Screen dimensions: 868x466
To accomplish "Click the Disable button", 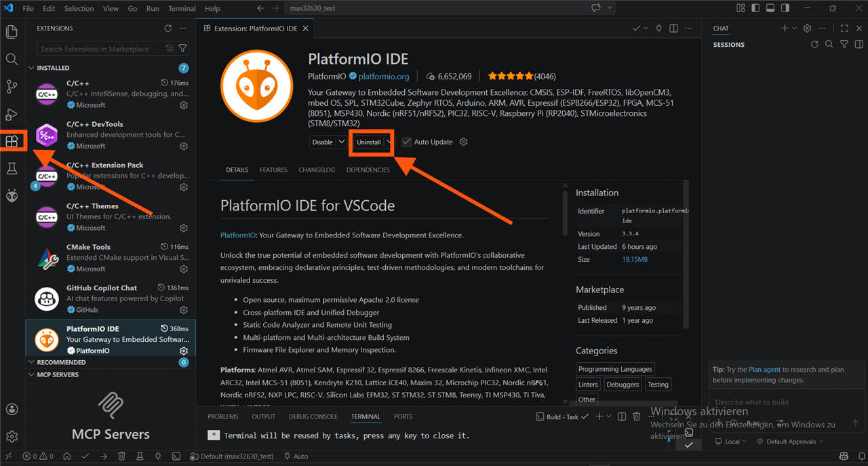I will pos(323,142).
